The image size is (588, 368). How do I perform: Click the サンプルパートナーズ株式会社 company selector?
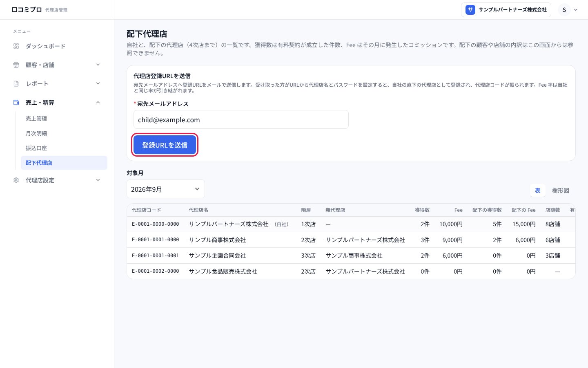506,10
